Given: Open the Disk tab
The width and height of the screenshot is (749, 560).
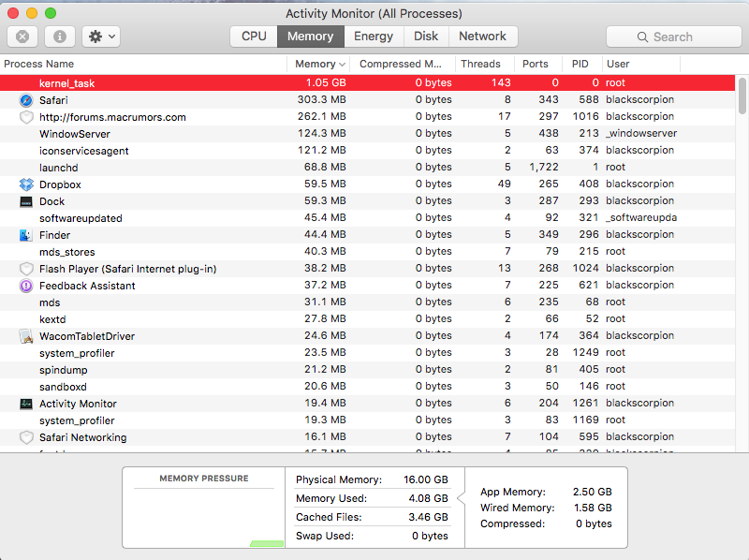Looking at the screenshot, I should tap(426, 37).
